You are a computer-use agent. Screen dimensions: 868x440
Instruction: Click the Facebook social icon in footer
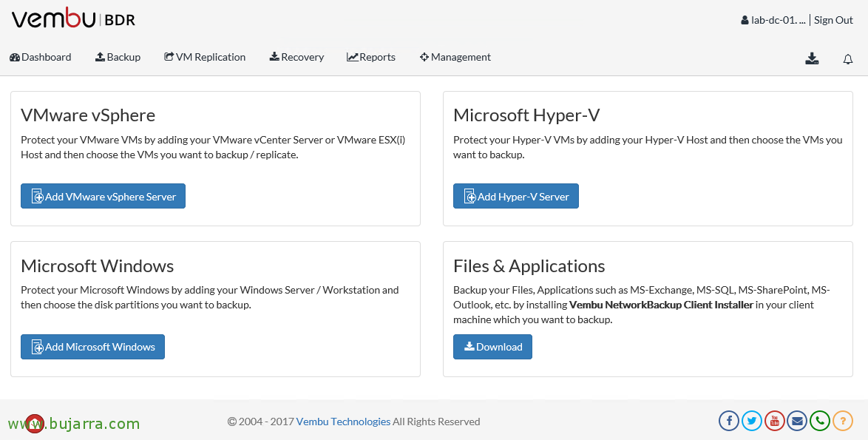pos(729,421)
